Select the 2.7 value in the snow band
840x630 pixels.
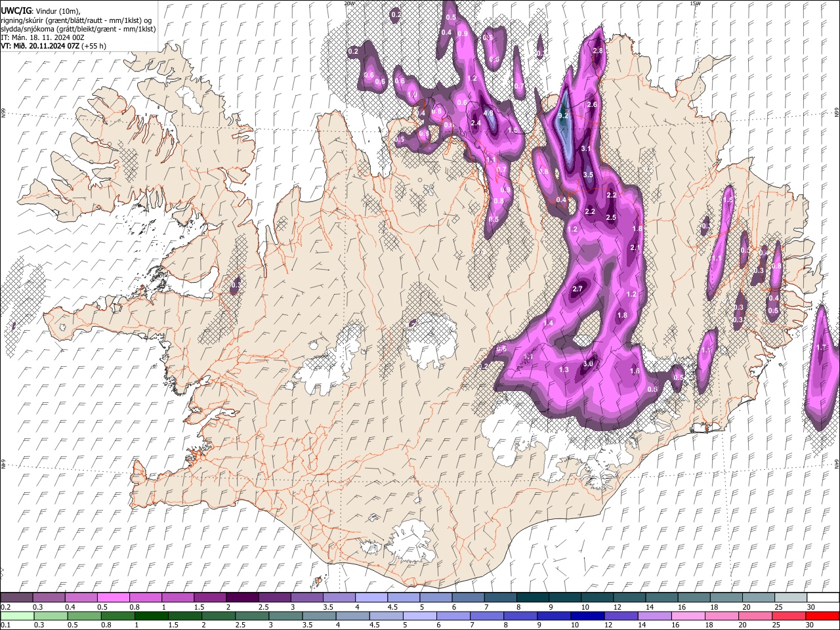[x=577, y=289]
